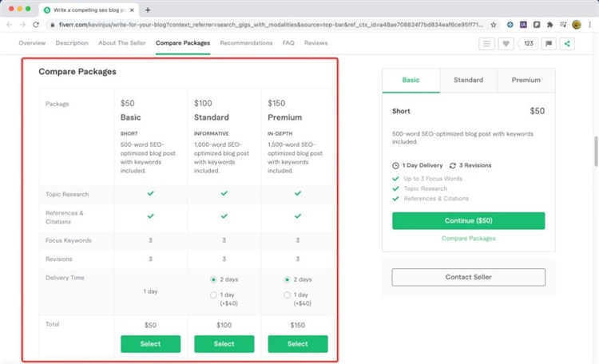
Task: Choose 1 day (+$40) delivery for Premium
Action: (x=287, y=295)
